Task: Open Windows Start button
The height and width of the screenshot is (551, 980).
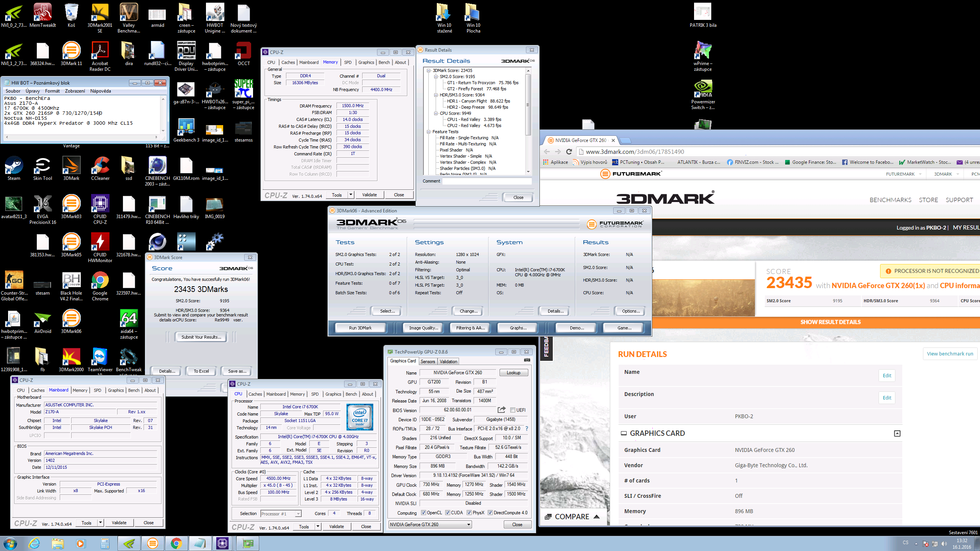Action: (x=10, y=543)
